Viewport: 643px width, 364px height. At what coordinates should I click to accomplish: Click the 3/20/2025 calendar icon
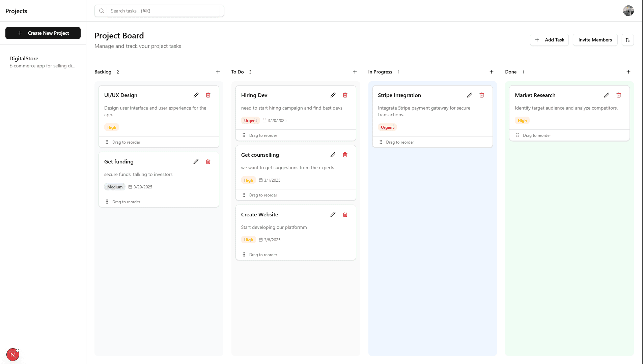point(264,120)
